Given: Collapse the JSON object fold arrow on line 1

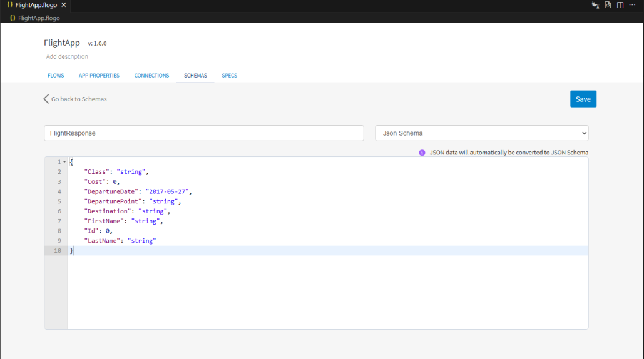Looking at the screenshot, I should coord(64,163).
